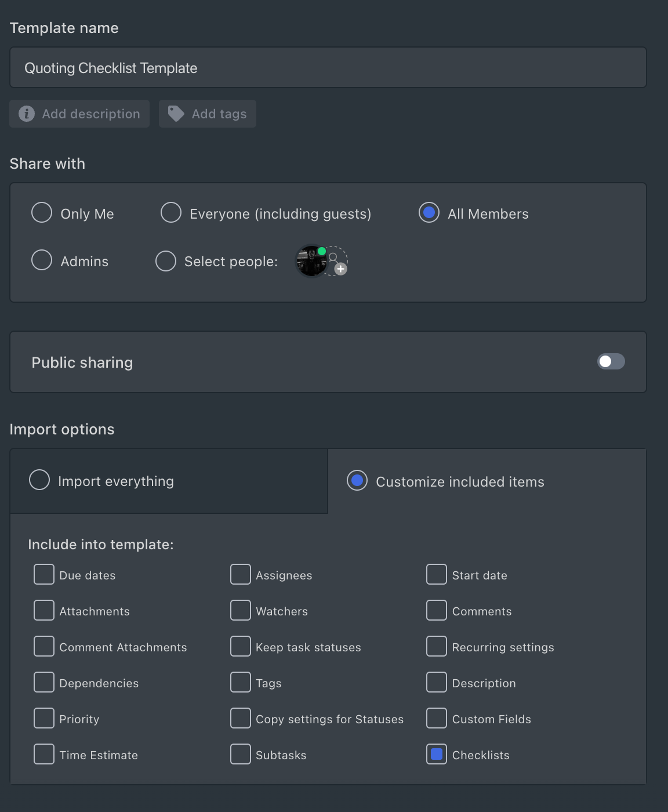
Task: Click the user avatar thumbnail
Action: [311, 262]
